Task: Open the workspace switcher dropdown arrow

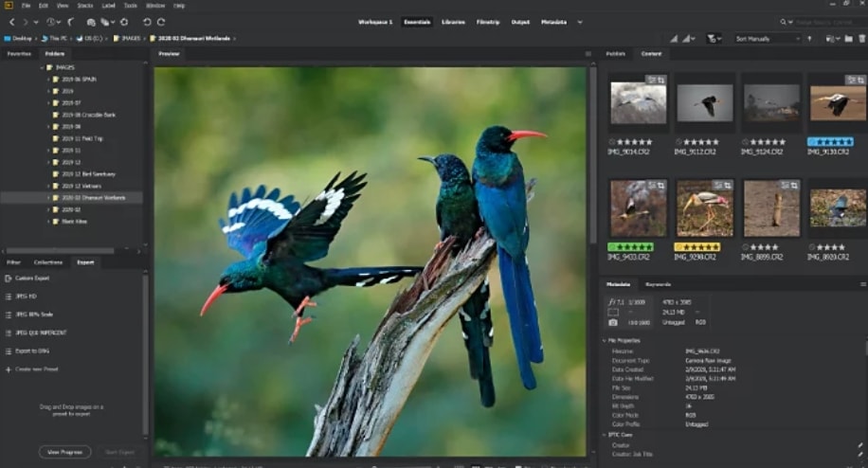Action: click(x=580, y=22)
